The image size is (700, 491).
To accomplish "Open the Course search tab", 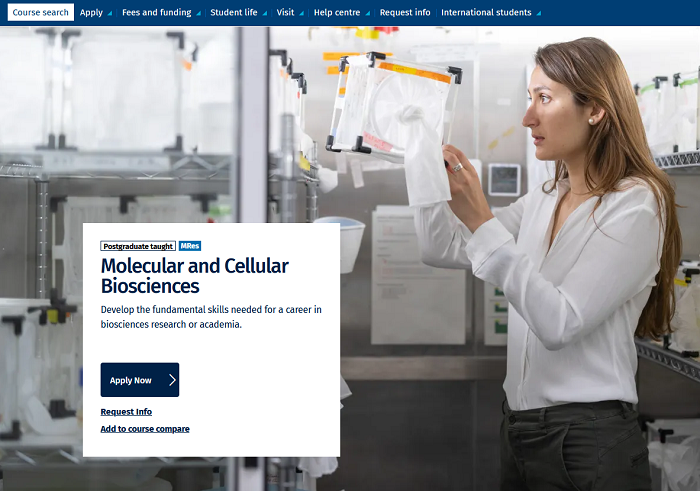I will tap(41, 12).
